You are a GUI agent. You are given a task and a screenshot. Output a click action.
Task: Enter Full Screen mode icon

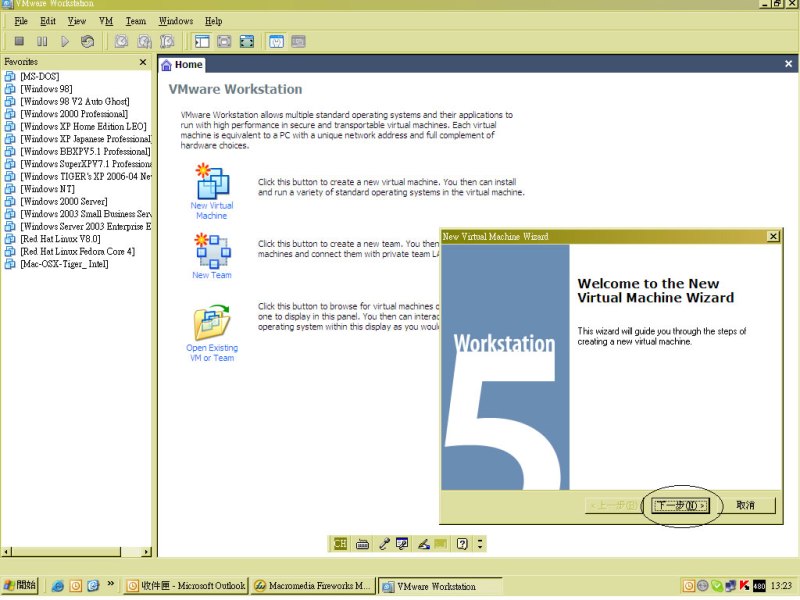246,41
